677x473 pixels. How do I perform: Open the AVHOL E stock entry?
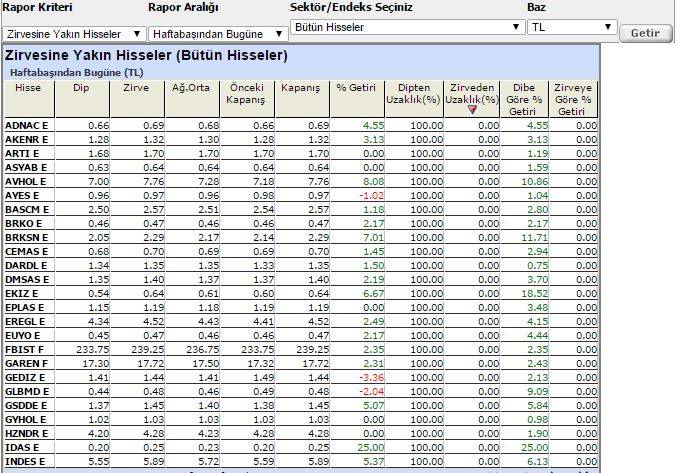click(26, 181)
